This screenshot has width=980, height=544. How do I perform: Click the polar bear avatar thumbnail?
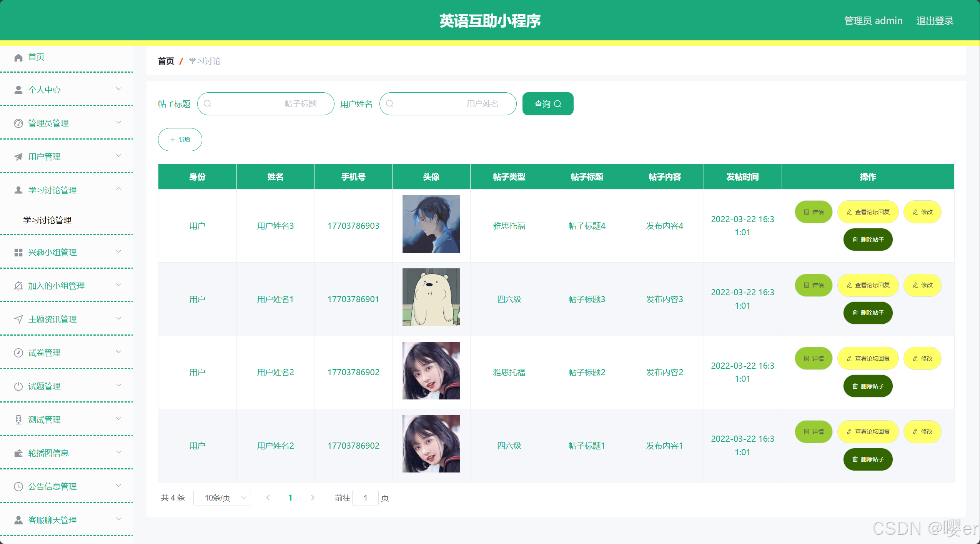pyautogui.click(x=431, y=297)
